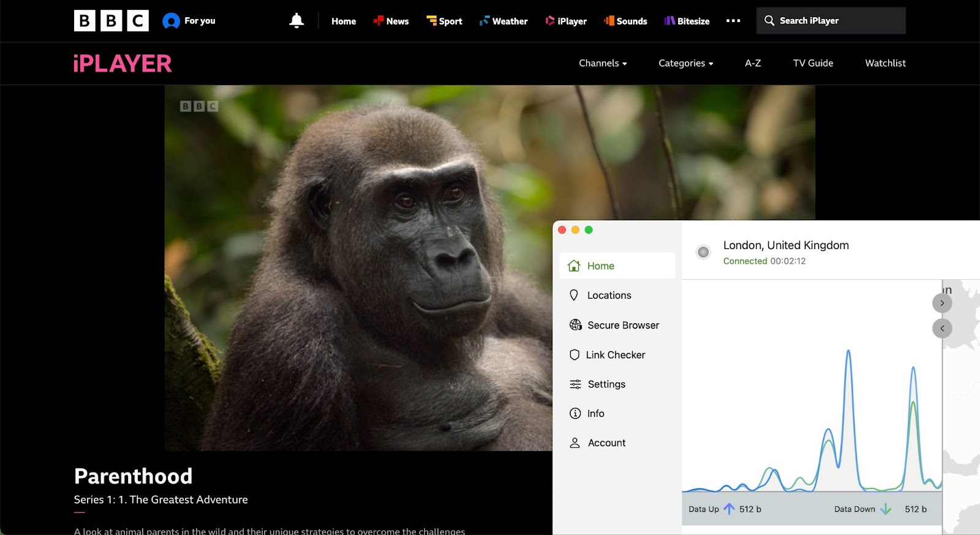Image resolution: width=980 pixels, height=535 pixels.
Task: Open the notifications bell
Action: (x=296, y=21)
